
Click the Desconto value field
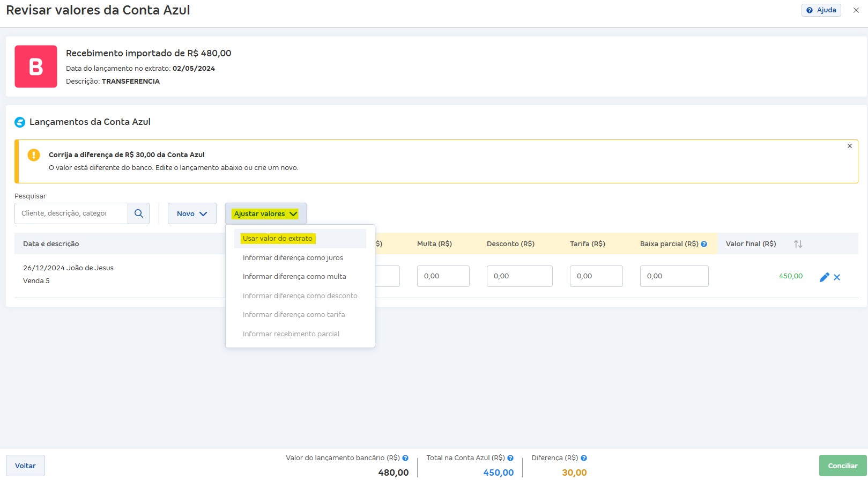pos(520,276)
